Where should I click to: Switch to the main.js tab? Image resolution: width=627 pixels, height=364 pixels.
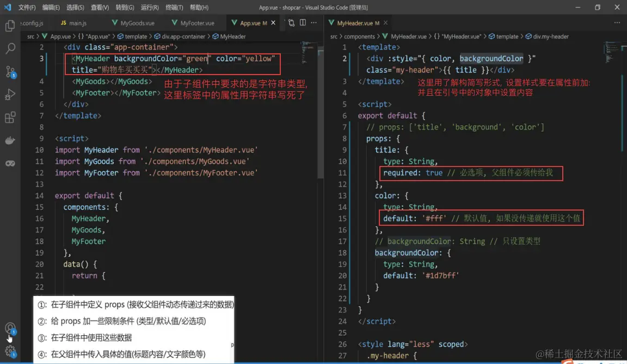click(x=77, y=23)
